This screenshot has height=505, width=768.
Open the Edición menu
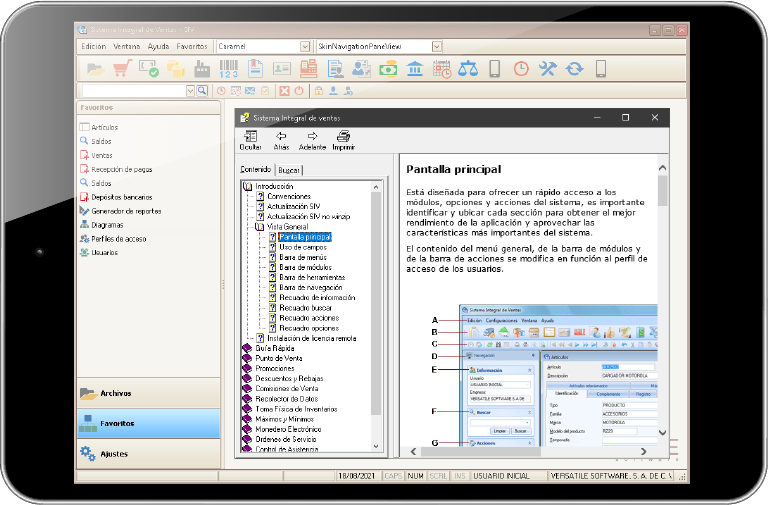coord(94,47)
